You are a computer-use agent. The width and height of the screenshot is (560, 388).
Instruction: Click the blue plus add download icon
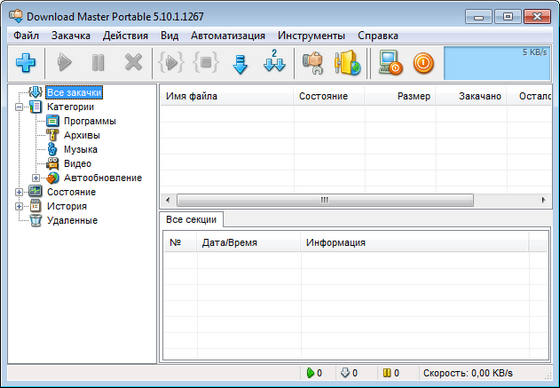(x=26, y=63)
